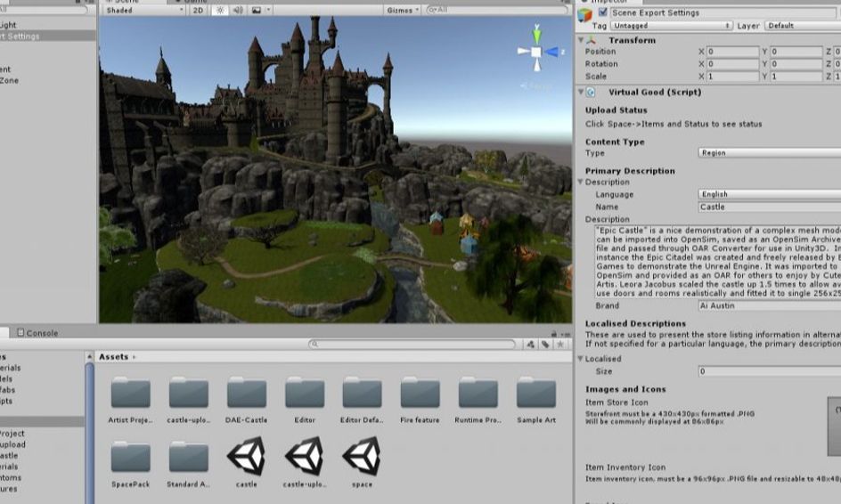Click the Assets breadcrumb label
841x504 pixels.
(114, 356)
